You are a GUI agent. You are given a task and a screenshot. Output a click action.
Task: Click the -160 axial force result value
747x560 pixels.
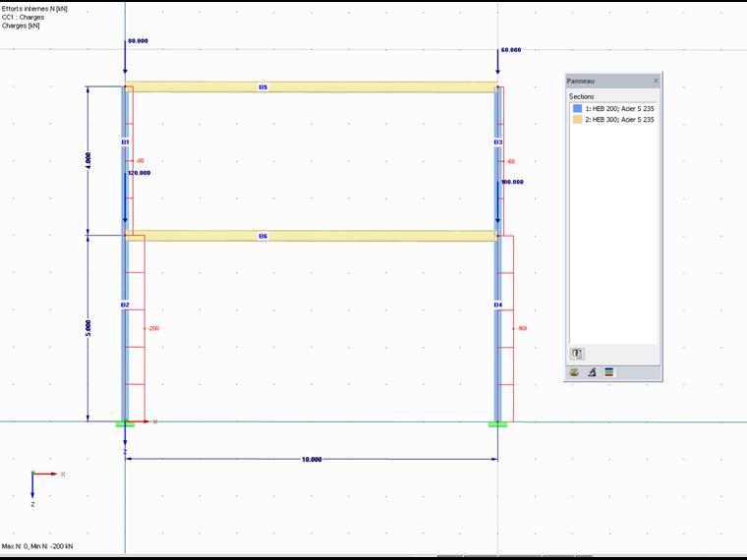pos(522,328)
